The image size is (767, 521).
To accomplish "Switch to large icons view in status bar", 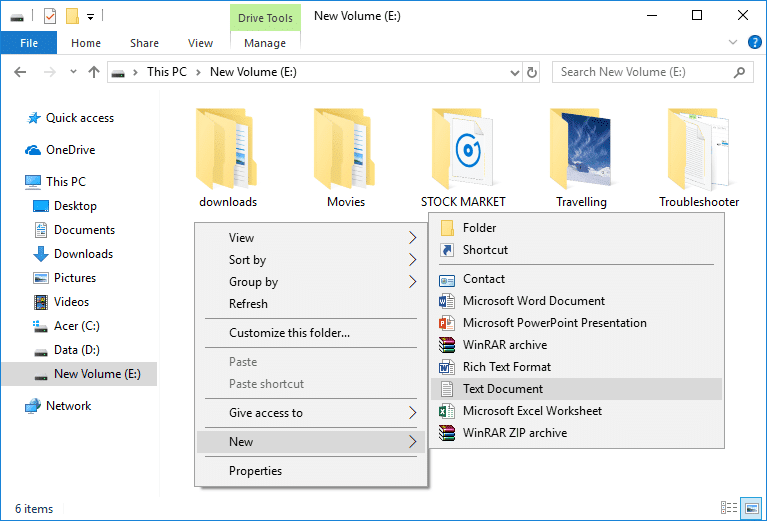I will click(x=751, y=509).
